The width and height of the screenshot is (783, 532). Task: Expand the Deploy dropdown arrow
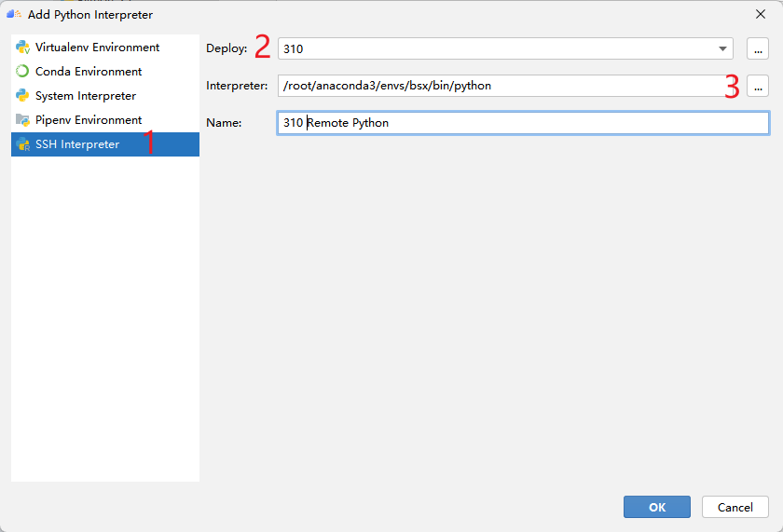(722, 48)
